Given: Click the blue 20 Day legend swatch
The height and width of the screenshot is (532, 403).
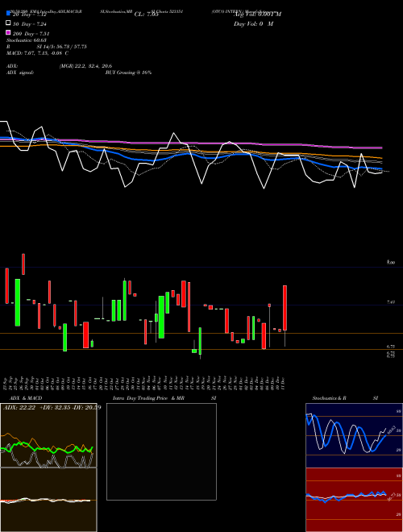Looking at the screenshot, I should (8, 14).
